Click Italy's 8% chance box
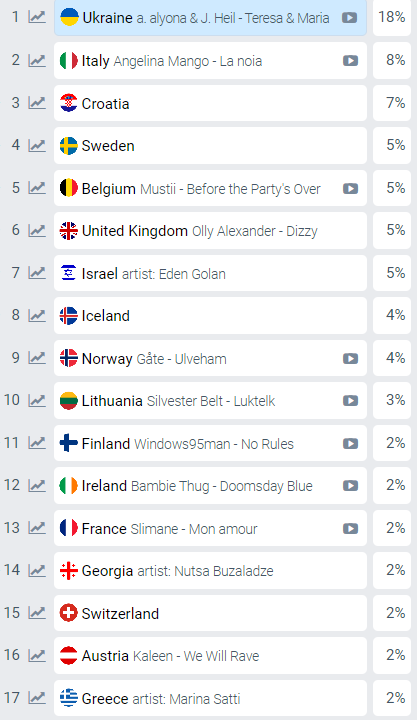 392,61
